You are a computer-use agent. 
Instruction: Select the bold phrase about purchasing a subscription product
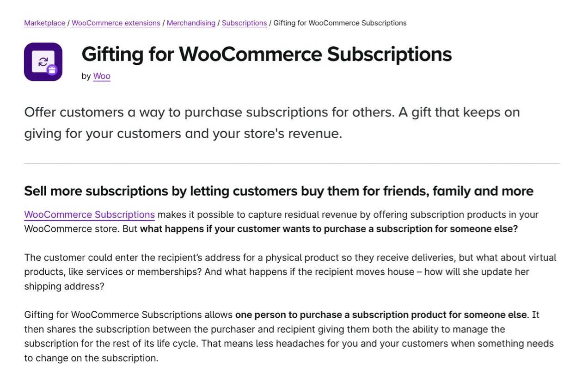(380, 314)
